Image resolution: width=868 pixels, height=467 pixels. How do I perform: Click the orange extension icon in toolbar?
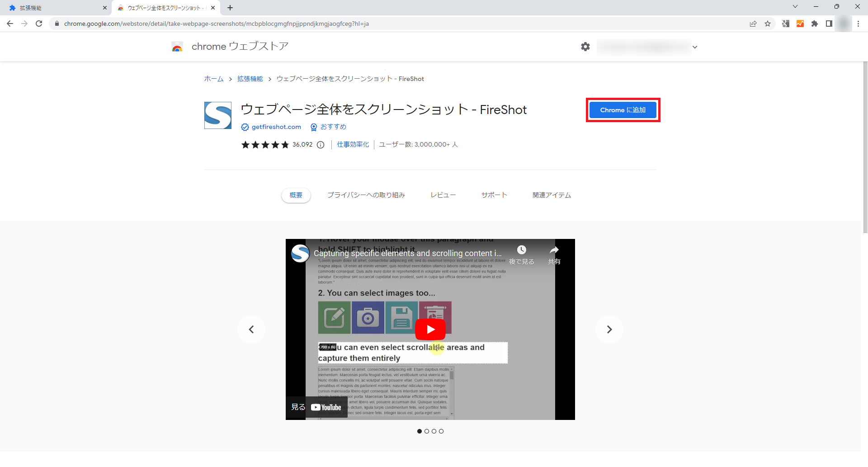(x=800, y=24)
